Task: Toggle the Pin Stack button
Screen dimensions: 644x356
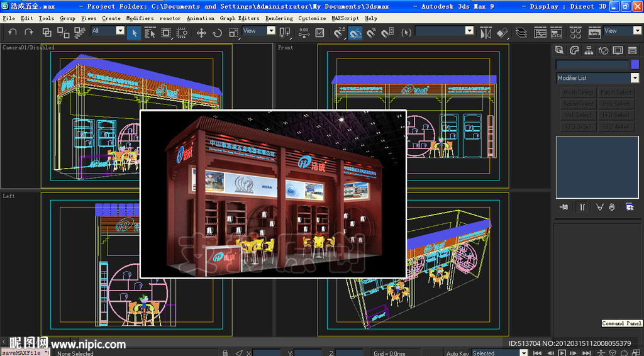Action: click(565, 206)
